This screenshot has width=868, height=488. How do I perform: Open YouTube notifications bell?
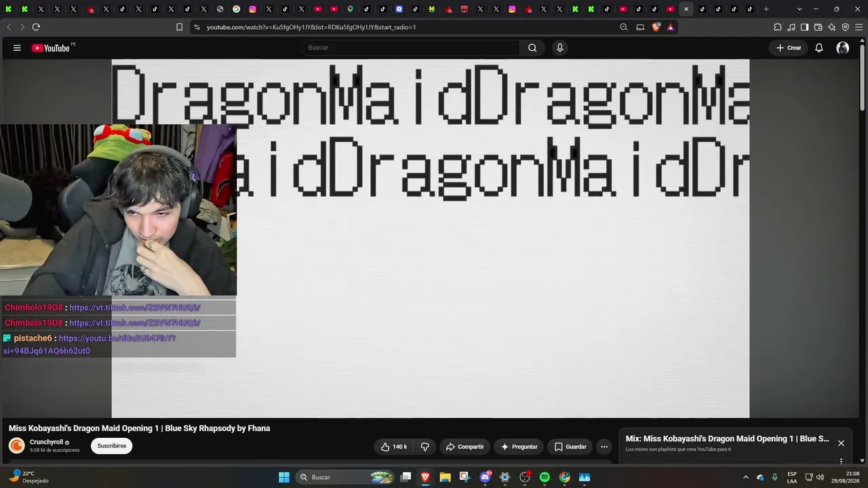[x=819, y=47]
